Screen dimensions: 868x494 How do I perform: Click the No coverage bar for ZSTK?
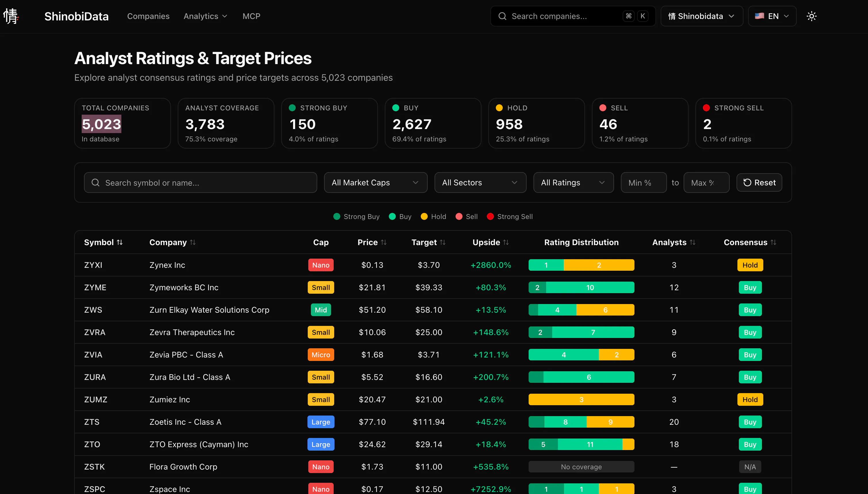pos(581,466)
